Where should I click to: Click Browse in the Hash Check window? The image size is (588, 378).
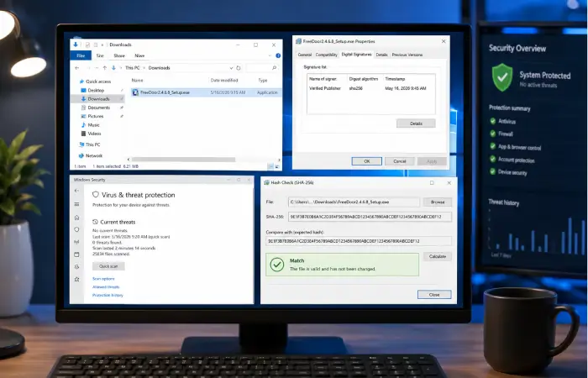[x=438, y=202]
